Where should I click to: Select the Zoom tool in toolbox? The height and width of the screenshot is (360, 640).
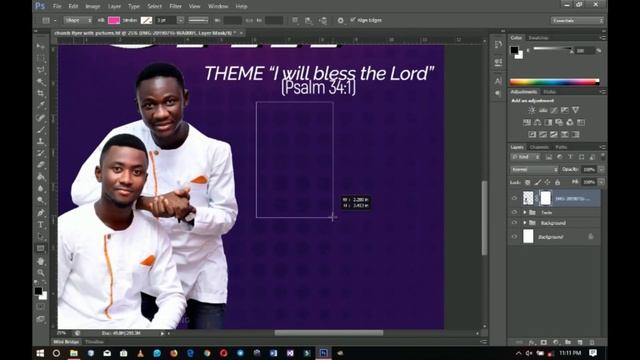(40, 273)
